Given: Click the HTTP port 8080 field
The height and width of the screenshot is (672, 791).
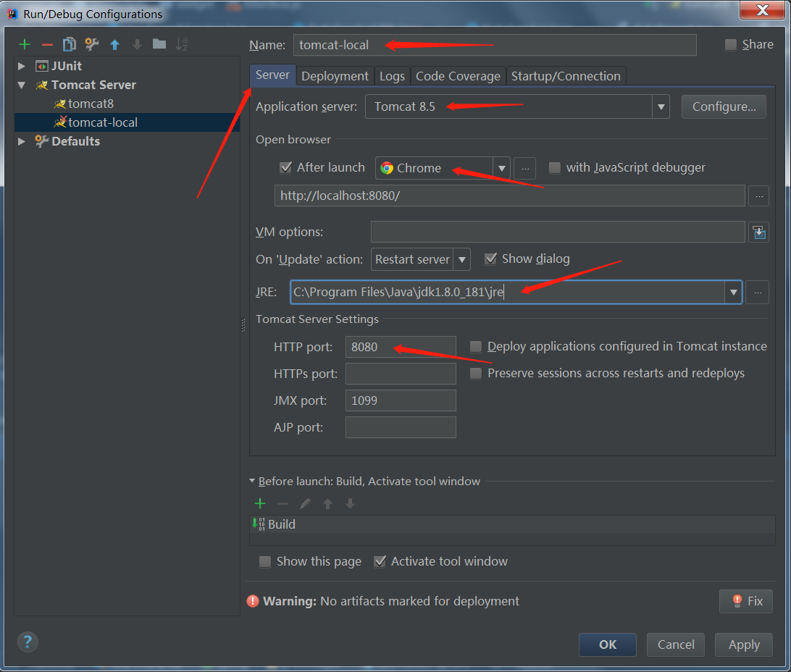Looking at the screenshot, I should tap(401, 347).
